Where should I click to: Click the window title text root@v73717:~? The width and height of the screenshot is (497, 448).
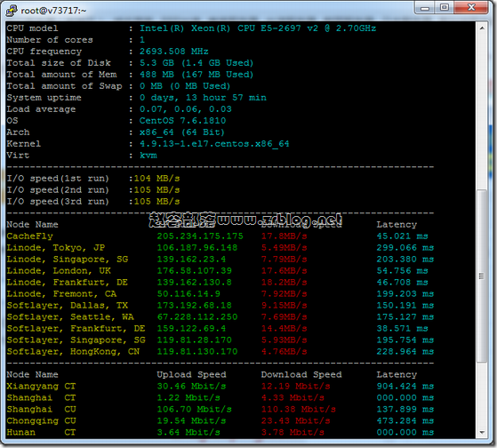click(53, 11)
